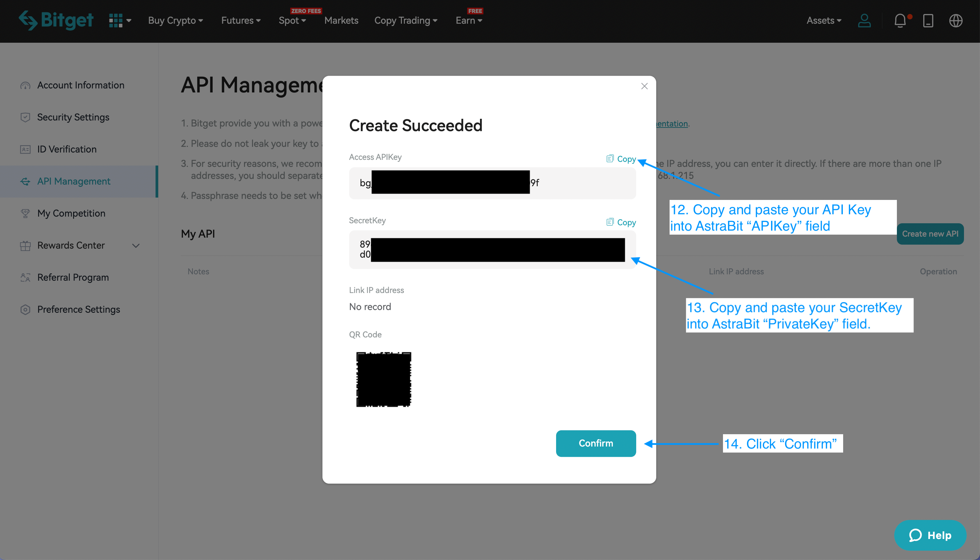The image size is (980, 560).
Task: Go to Security Settings
Action: (73, 117)
